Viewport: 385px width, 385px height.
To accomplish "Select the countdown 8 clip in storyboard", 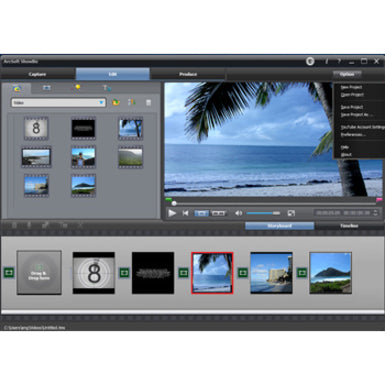I will click(x=94, y=273).
